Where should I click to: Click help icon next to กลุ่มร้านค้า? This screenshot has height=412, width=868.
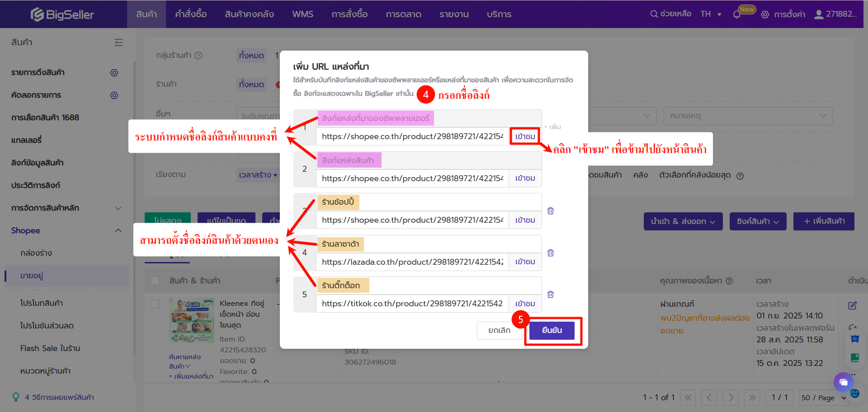click(x=198, y=55)
